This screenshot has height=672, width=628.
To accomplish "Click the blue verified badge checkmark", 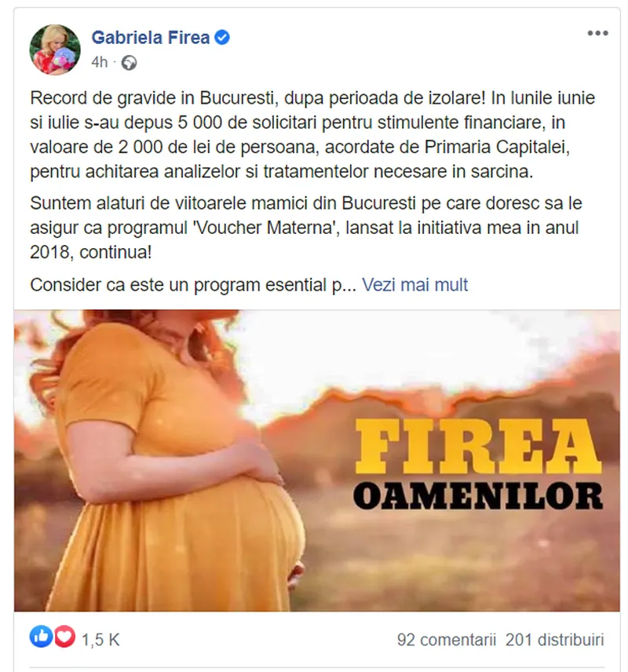I will pos(222,38).
